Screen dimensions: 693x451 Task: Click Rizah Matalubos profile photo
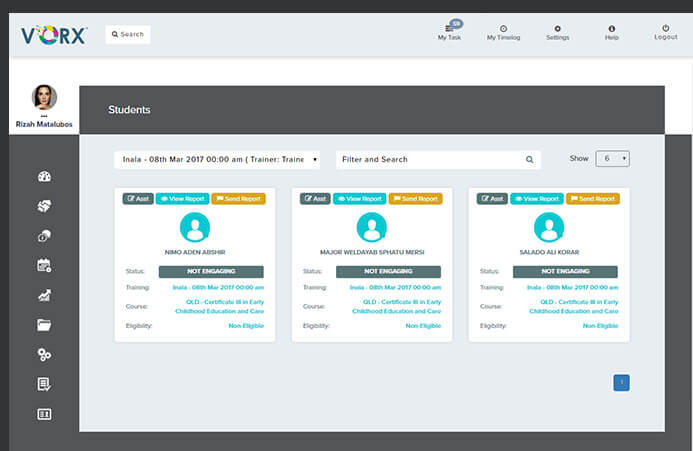point(44,97)
